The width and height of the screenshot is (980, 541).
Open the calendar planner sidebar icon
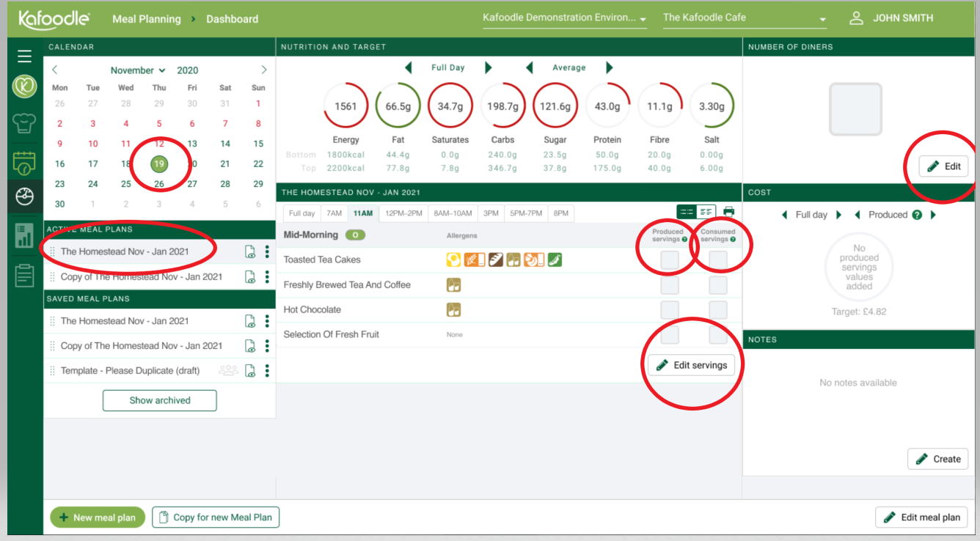[25, 163]
